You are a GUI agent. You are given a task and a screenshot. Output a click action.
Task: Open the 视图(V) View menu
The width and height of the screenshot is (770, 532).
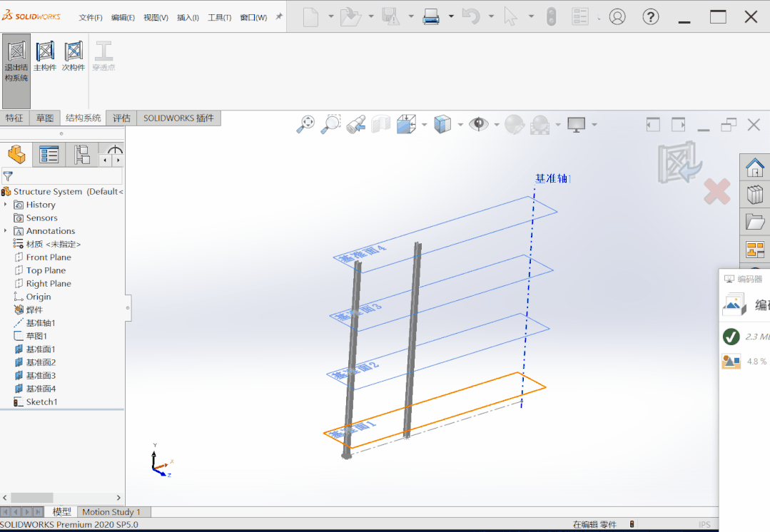click(156, 18)
